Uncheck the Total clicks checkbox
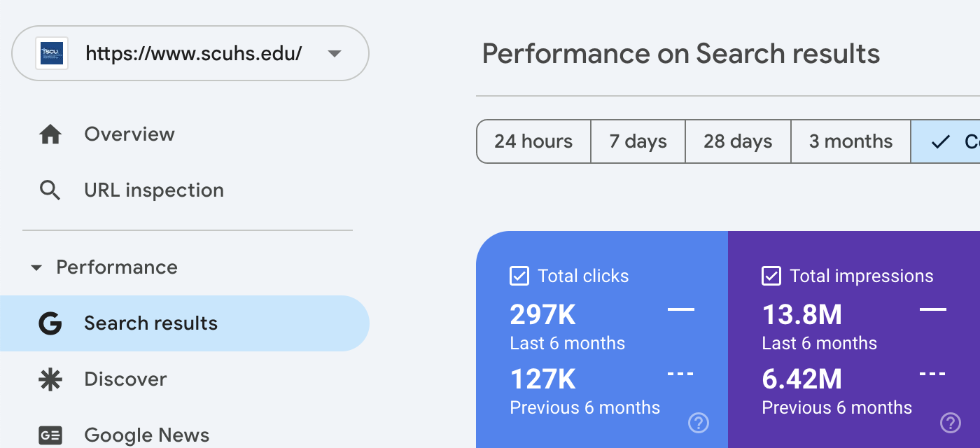The image size is (980, 448). click(519, 276)
